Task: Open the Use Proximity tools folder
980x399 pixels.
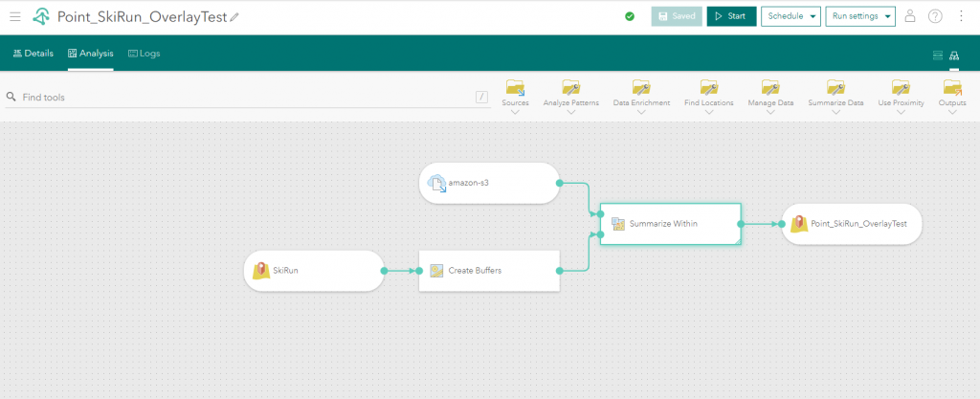Action: click(x=901, y=88)
